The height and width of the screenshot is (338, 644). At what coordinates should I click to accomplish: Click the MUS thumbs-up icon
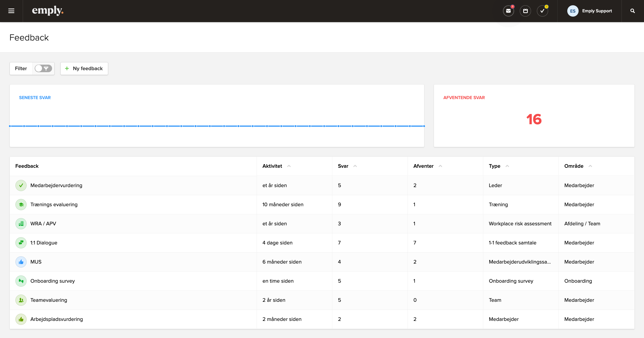[x=21, y=262]
